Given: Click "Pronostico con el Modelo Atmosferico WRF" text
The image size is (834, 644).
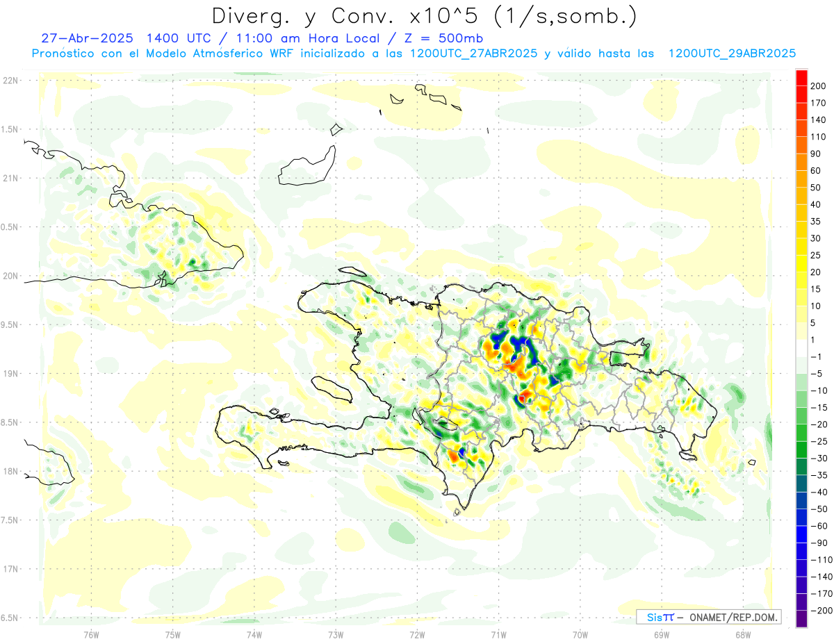Looking at the screenshot, I should coord(164,53).
